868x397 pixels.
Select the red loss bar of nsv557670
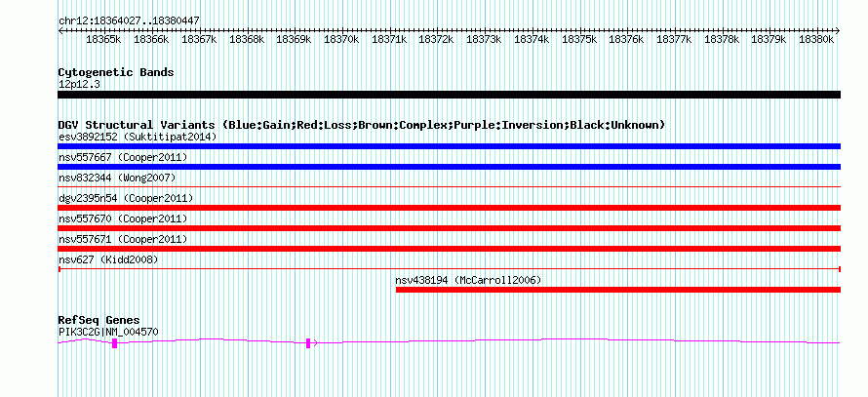pyautogui.click(x=449, y=228)
